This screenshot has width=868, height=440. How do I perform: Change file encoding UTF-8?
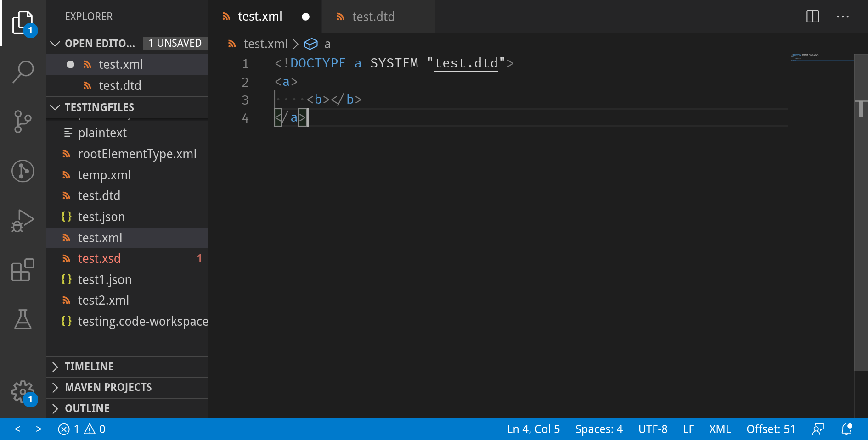pos(653,429)
